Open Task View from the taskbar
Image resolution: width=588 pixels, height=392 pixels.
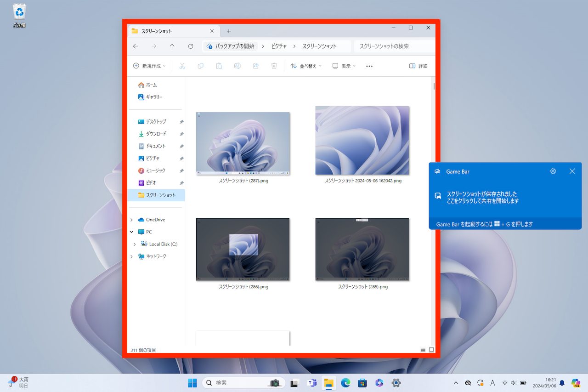point(294,383)
